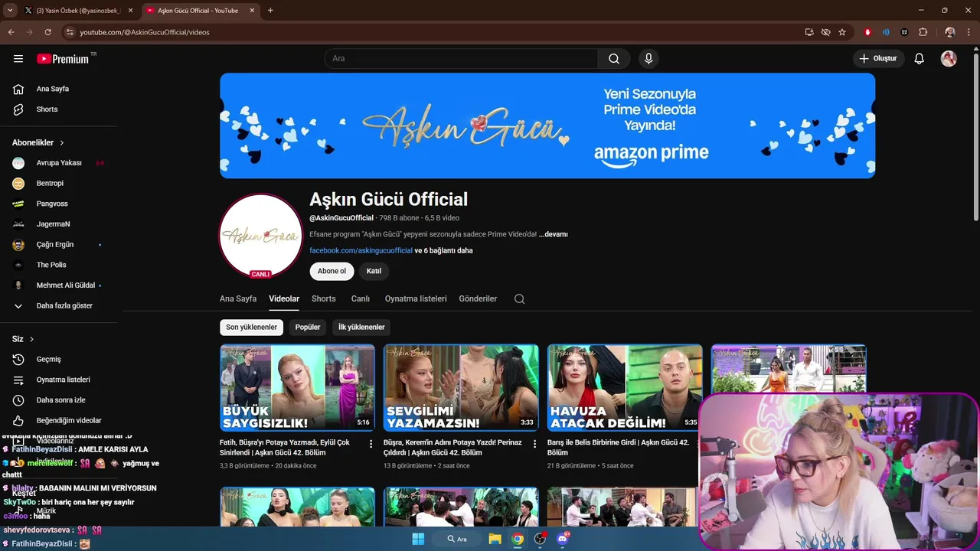Select the Son yüklenenler filter chip

251,327
